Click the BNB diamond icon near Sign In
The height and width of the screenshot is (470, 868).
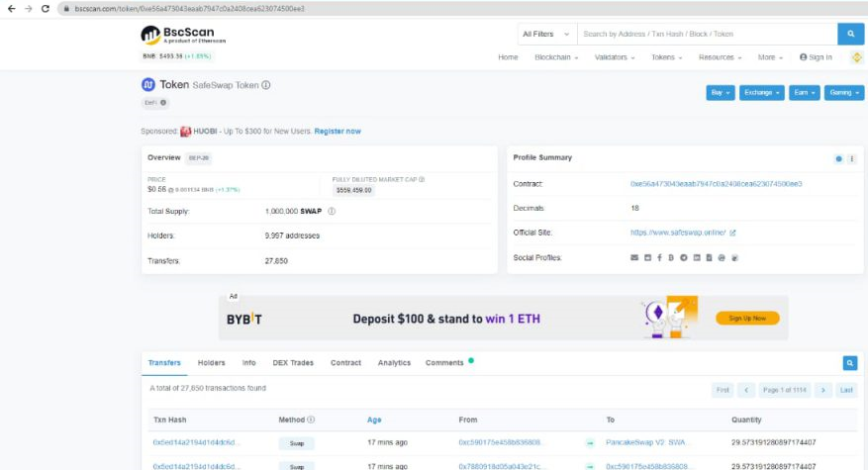pyautogui.click(x=856, y=57)
